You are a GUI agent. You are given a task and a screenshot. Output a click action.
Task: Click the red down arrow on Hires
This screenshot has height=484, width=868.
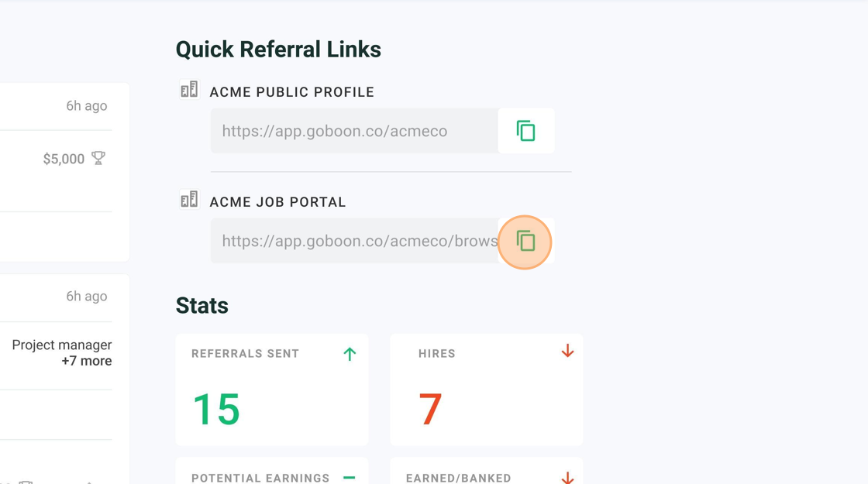(x=567, y=351)
